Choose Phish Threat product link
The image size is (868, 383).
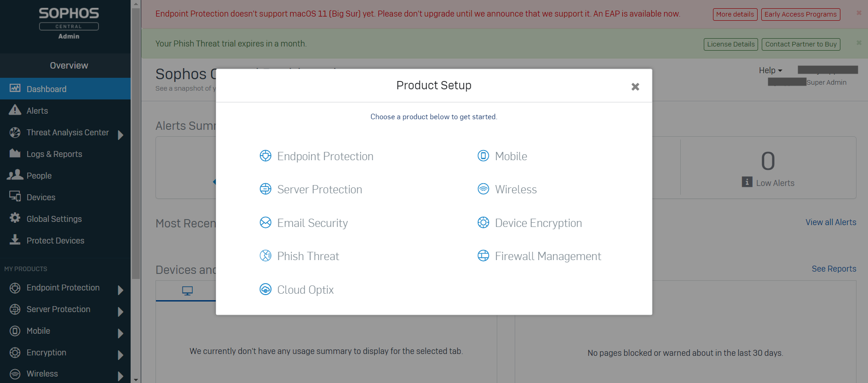[x=308, y=256]
